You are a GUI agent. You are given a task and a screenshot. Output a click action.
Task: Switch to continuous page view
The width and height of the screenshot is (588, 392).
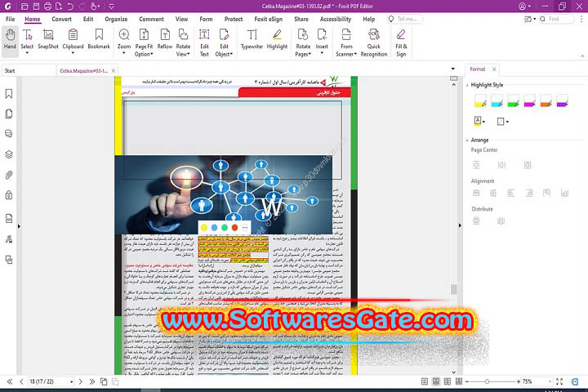pos(436,381)
